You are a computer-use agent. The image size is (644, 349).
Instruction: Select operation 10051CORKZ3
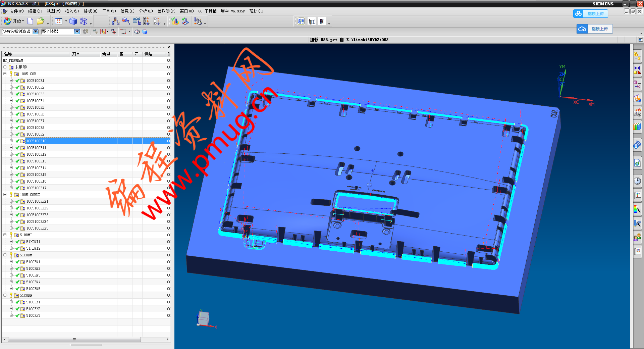coord(37,215)
